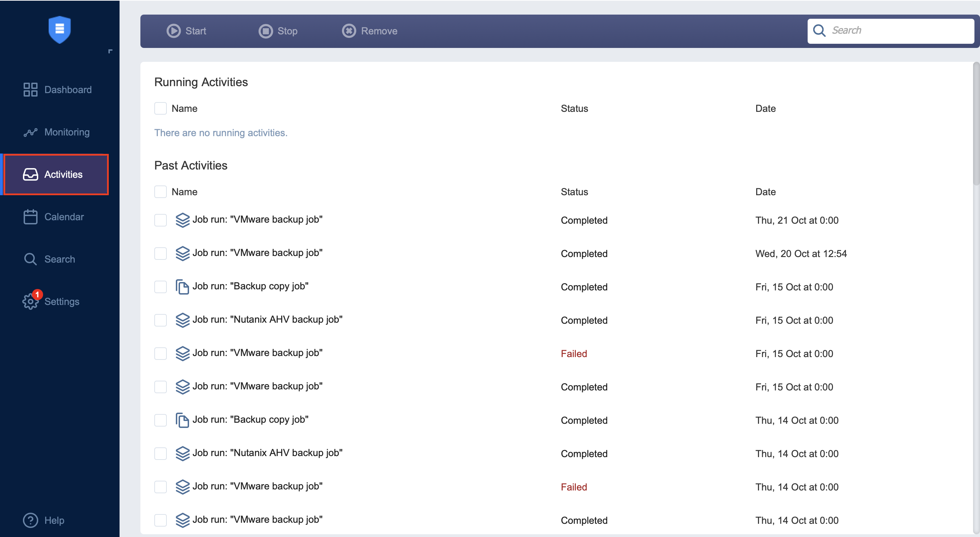This screenshot has height=537, width=980.
Task: Open "VMware backup job" run from Wed, 20 Oct
Action: (x=258, y=253)
